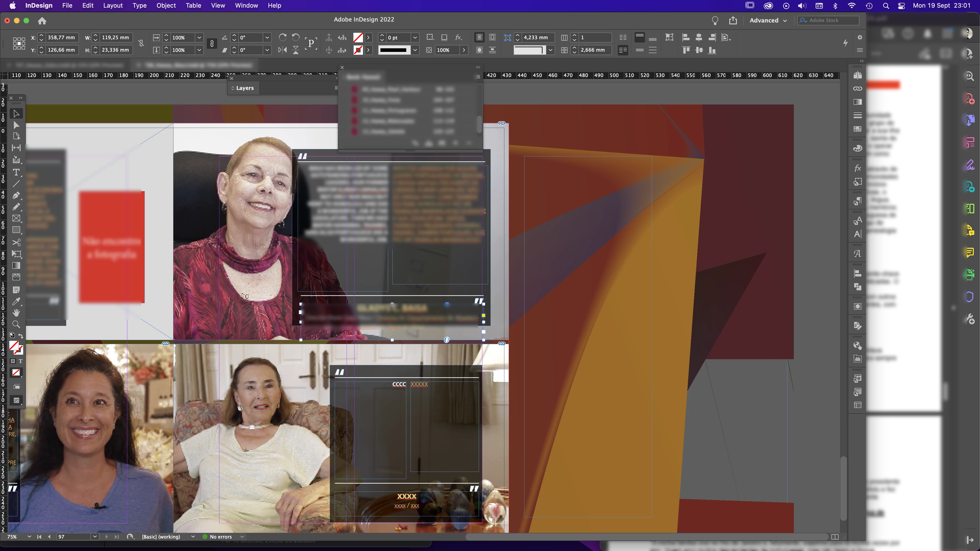
Task: Select the Rectangle Frame tool
Action: (16, 219)
